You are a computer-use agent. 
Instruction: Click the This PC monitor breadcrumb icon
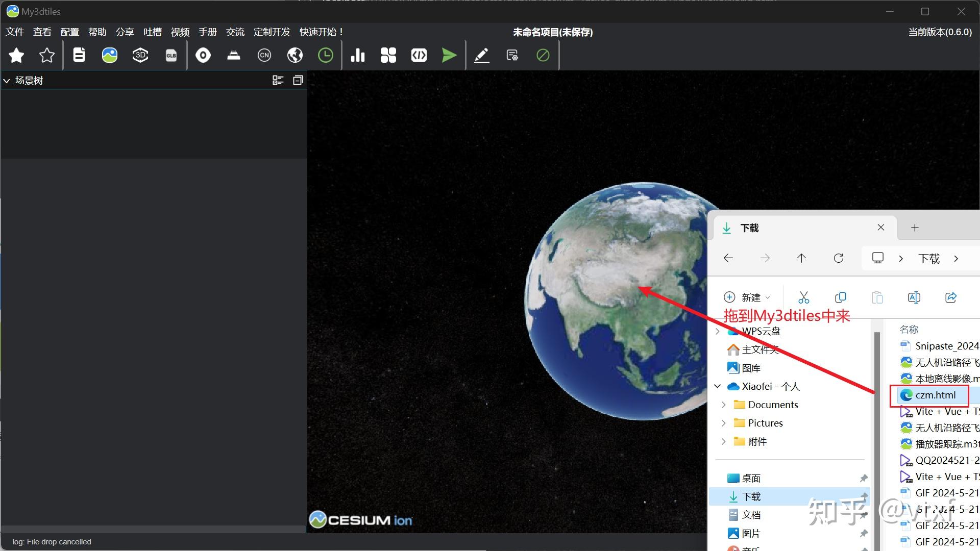click(x=878, y=258)
